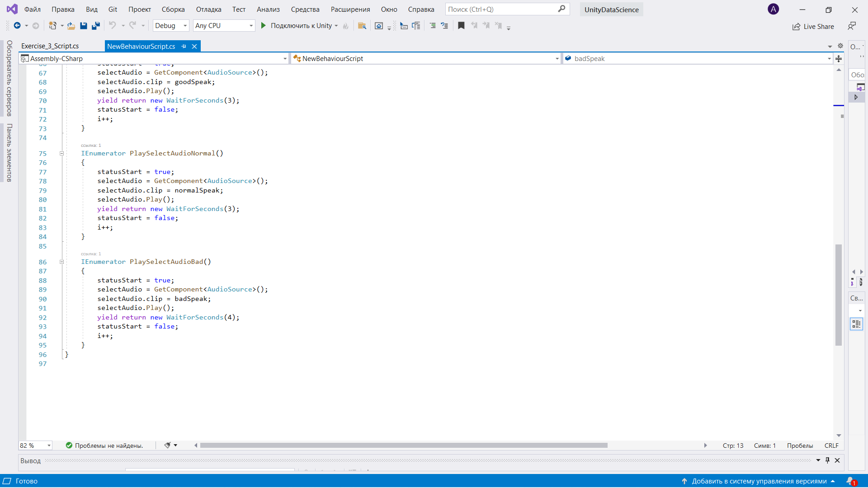Open the Файл menu
This screenshot has height=488, width=868.
click(32, 9)
